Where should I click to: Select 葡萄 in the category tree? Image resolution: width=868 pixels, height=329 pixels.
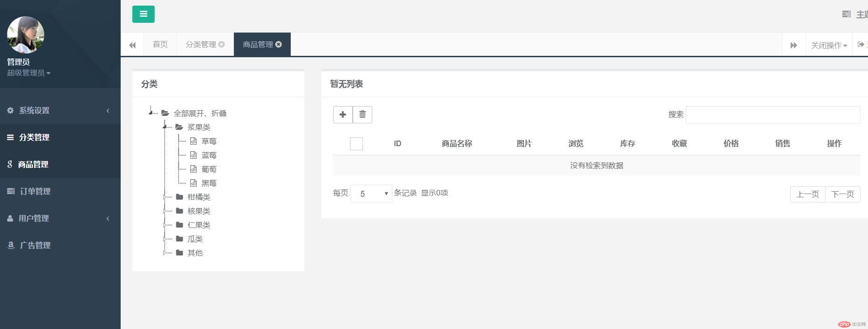tap(209, 169)
